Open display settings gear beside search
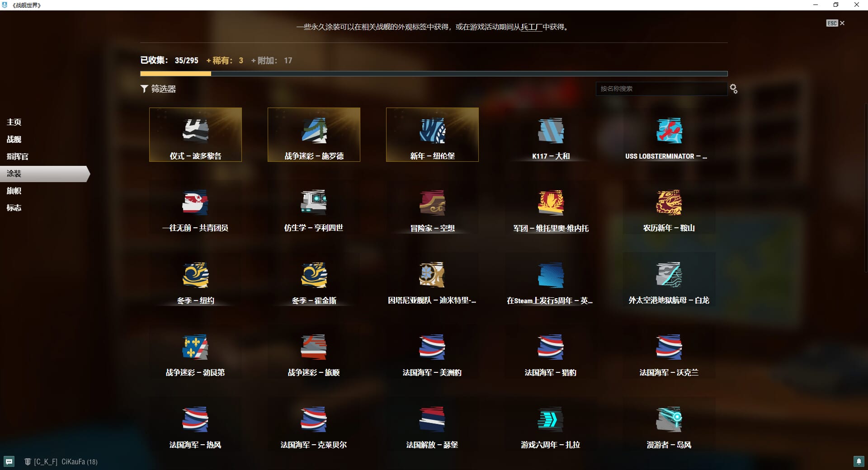The height and width of the screenshot is (470, 868). coord(734,89)
